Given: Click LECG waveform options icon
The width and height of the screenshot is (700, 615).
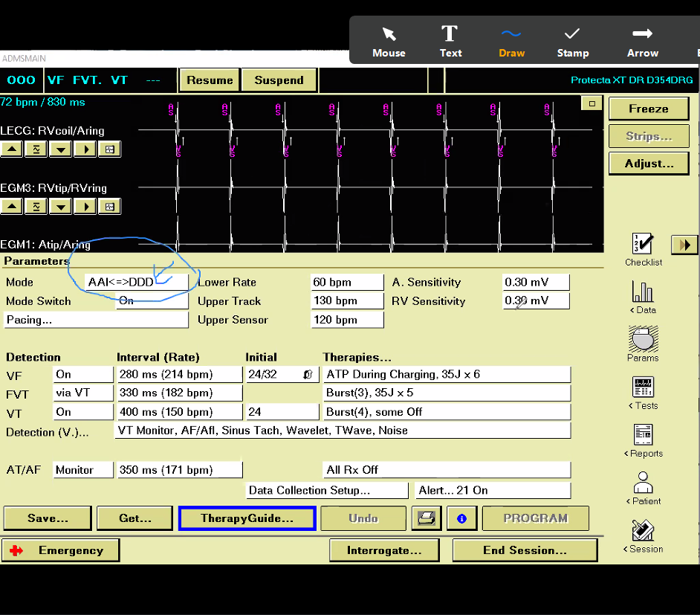Looking at the screenshot, I should click(x=110, y=149).
